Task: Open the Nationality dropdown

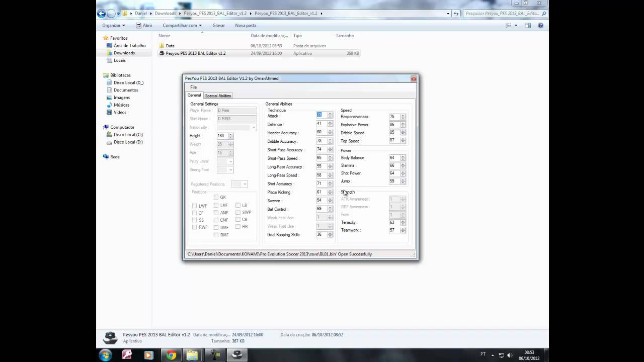Action: pyautogui.click(x=254, y=127)
